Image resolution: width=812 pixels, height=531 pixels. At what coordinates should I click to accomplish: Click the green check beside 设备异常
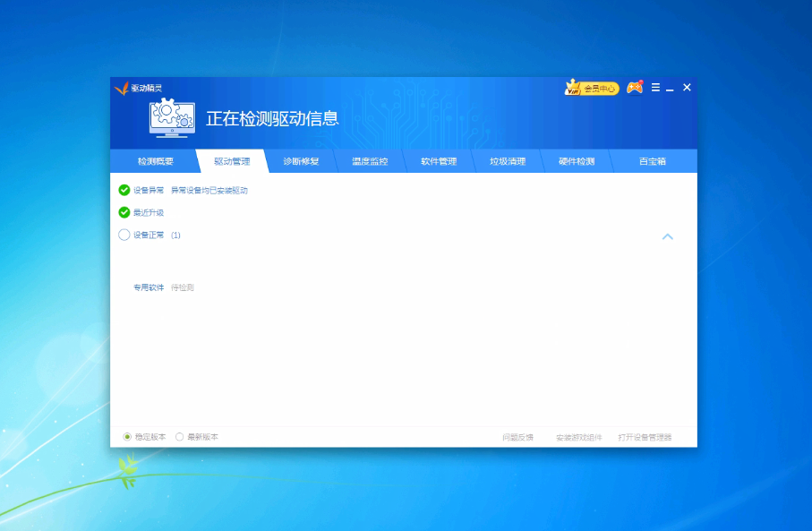[x=124, y=190]
